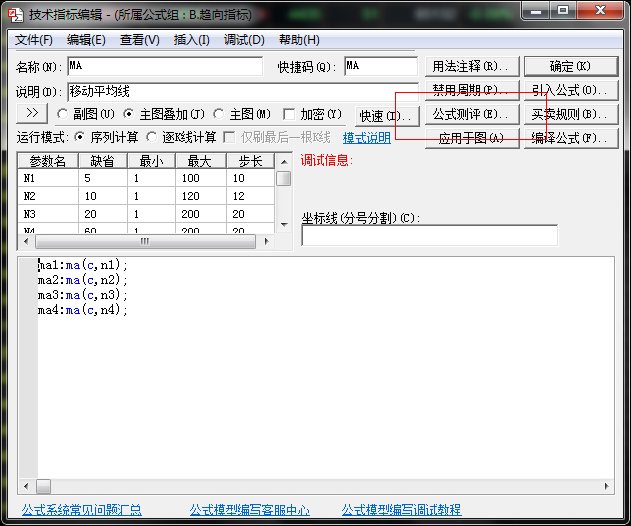The height and width of the screenshot is (526, 631).
Task: Click the 用法注释 button
Action: [469, 66]
